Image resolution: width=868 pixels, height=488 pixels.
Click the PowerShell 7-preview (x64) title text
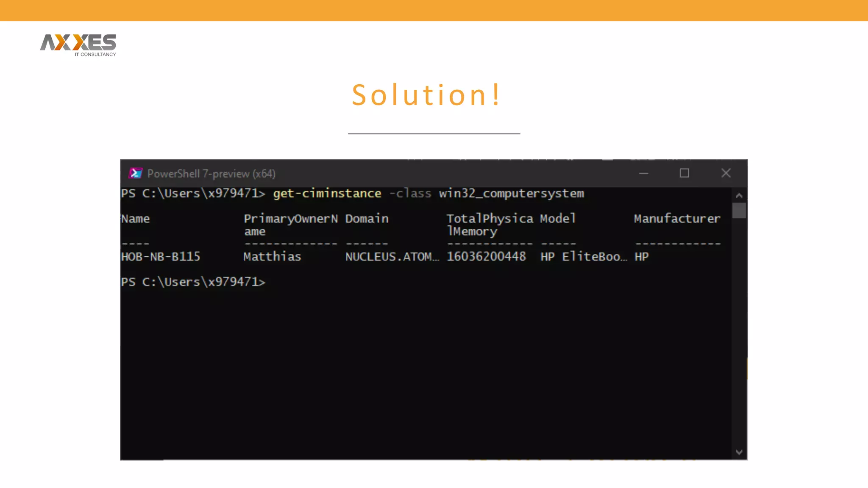(x=211, y=174)
